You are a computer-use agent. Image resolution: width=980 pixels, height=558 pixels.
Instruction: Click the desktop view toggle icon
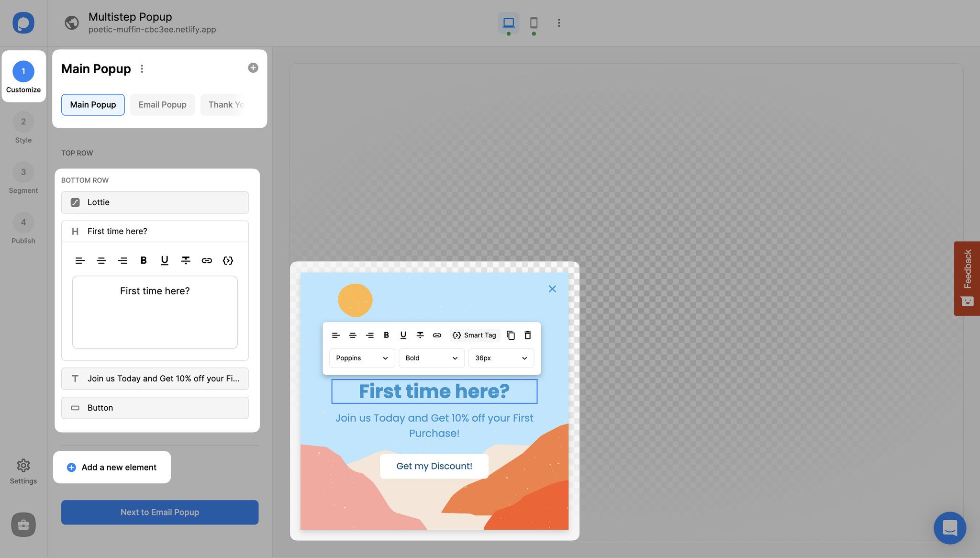click(508, 22)
